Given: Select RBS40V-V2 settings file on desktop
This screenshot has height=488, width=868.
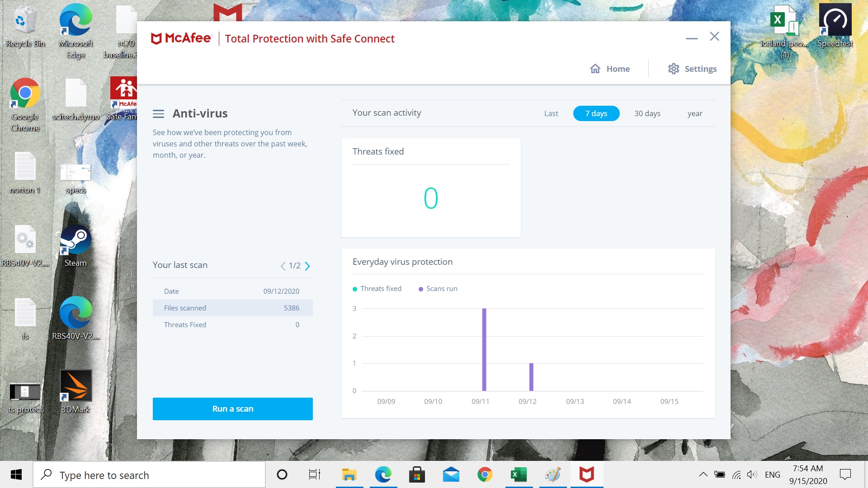Looking at the screenshot, I should pyautogui.click(x=25, y=246).
